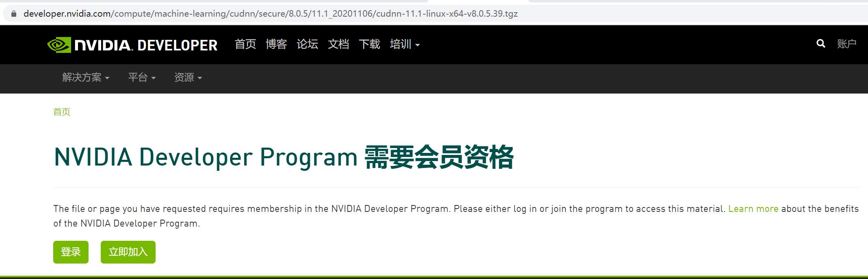Expand the 解决方案 dropdown
The width and height of the screenshot is (868, 279).
tap(86, 77)
